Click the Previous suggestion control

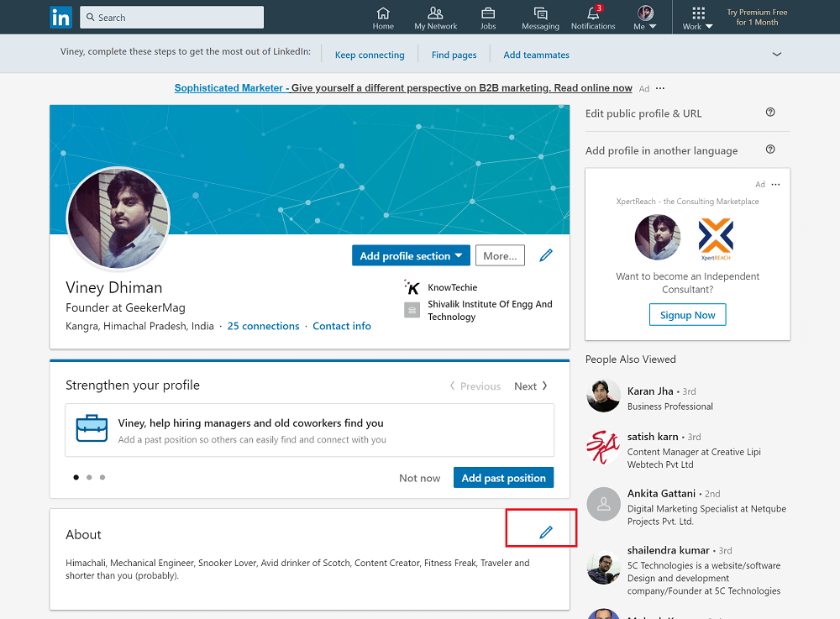click(475, 386)
